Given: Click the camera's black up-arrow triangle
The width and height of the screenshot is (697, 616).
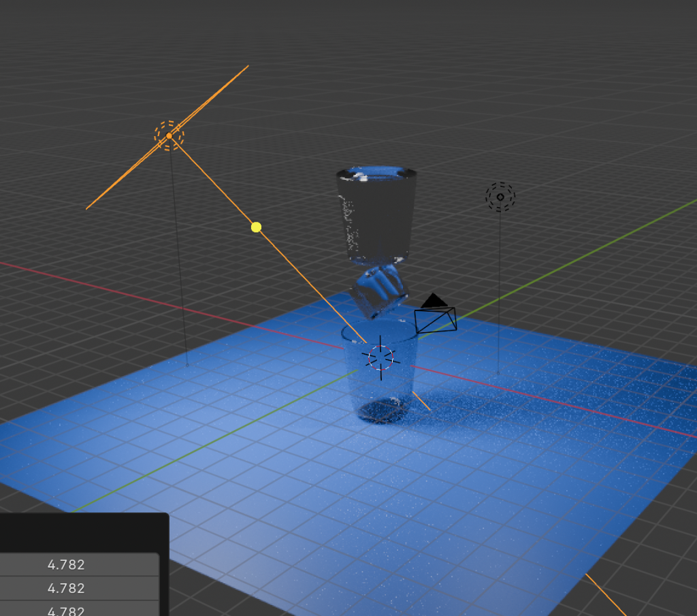Looking at the screenshot, I should point(434,301).
